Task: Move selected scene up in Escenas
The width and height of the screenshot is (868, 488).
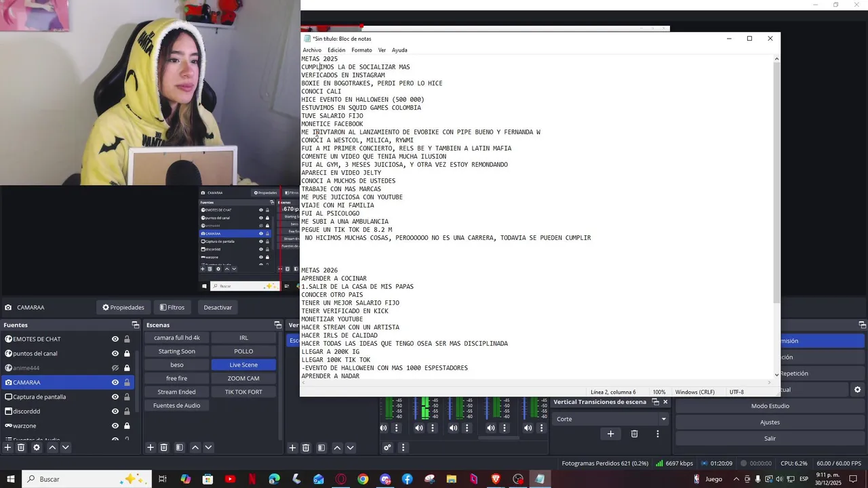Action: (x=195, y=447)
